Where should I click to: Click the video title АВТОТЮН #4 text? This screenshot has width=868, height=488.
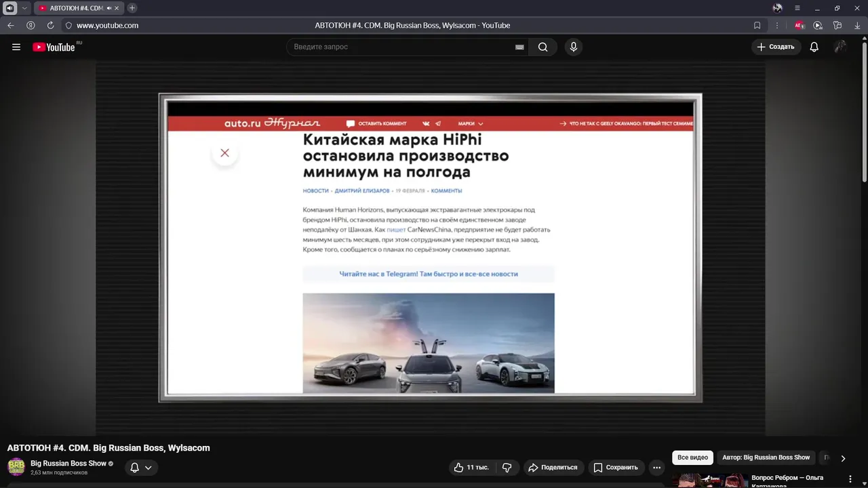(x=108, y=448)
